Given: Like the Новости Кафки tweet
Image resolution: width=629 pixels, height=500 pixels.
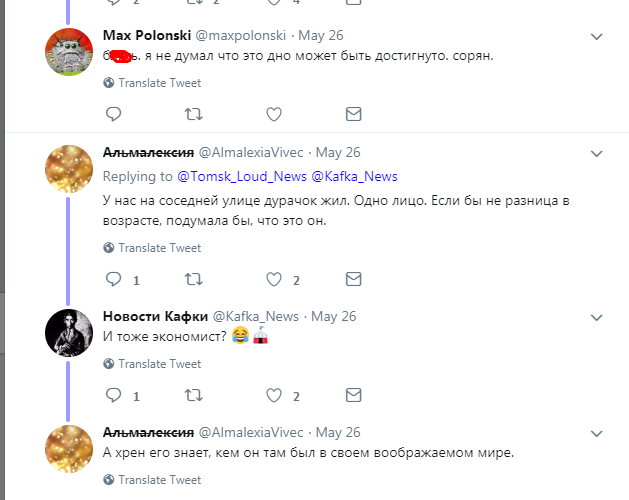Looking at the screenshot, I should click(274, 395).
